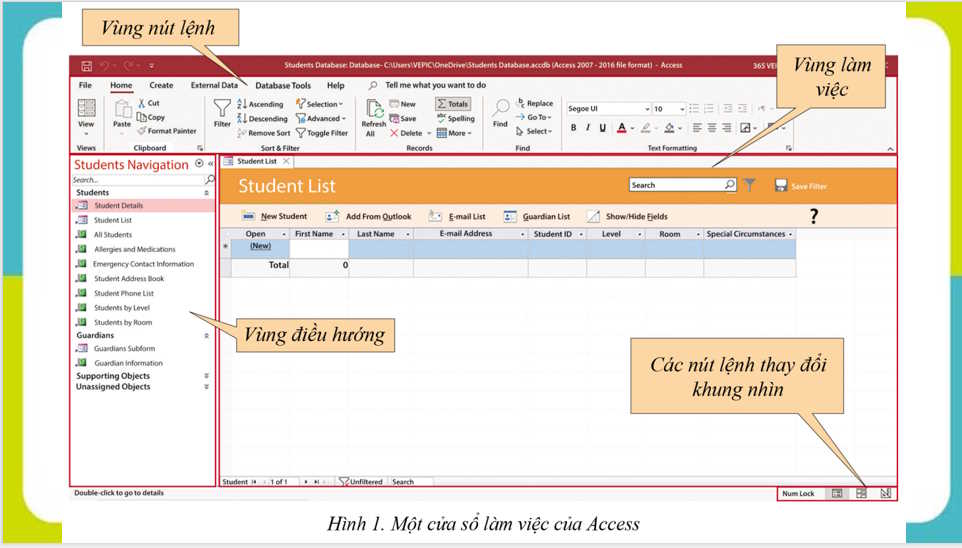Expand the Unassigned Objects group

tap(206, 387)
